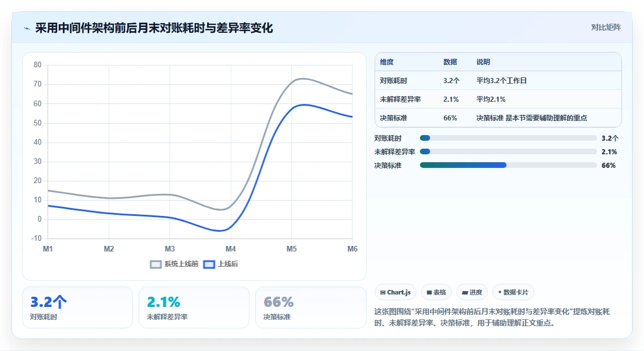Select the 数据卡片 tag chip
644x351 pixels.
(x=513, y=292)
